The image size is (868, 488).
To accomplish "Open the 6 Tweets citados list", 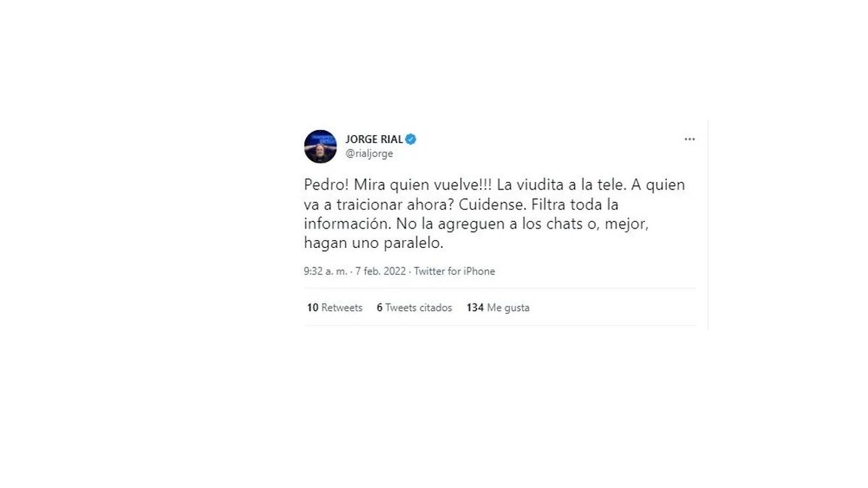I will click(414, 307).
